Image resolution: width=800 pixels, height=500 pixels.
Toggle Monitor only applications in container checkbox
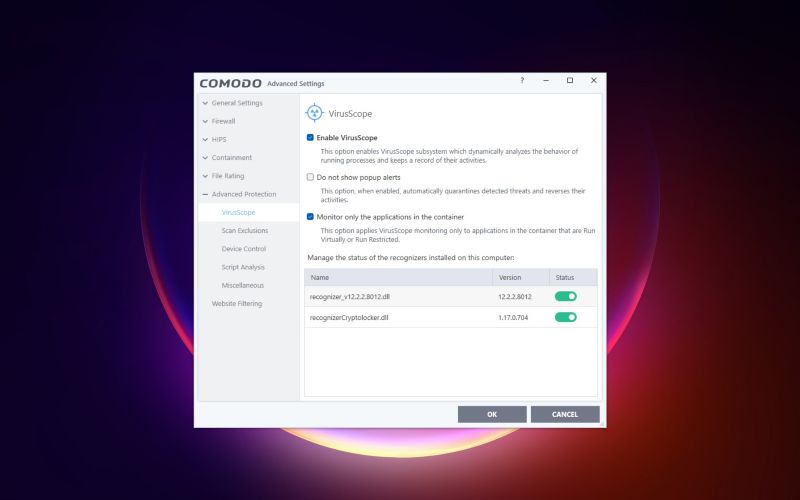pyautogui.click(x=310, y=217)
